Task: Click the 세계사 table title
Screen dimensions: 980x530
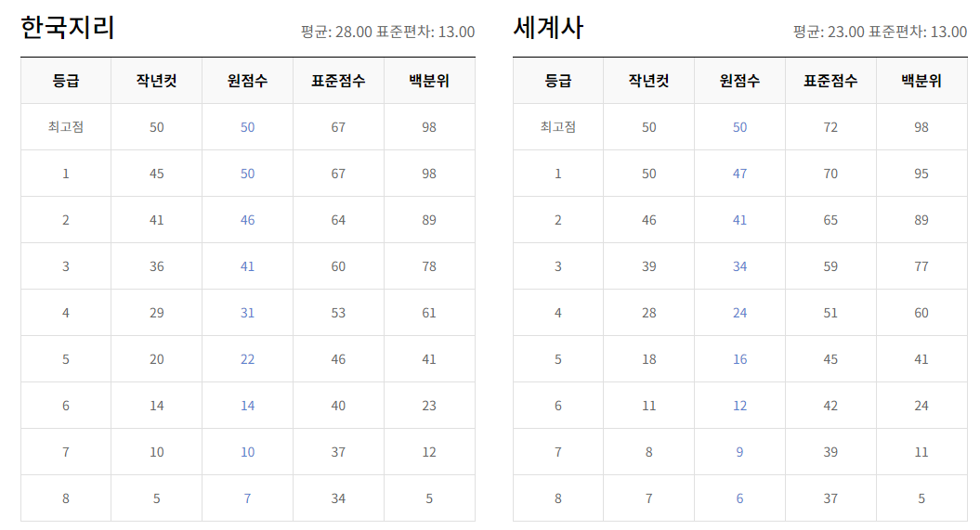Action: [x=548, y=28]
